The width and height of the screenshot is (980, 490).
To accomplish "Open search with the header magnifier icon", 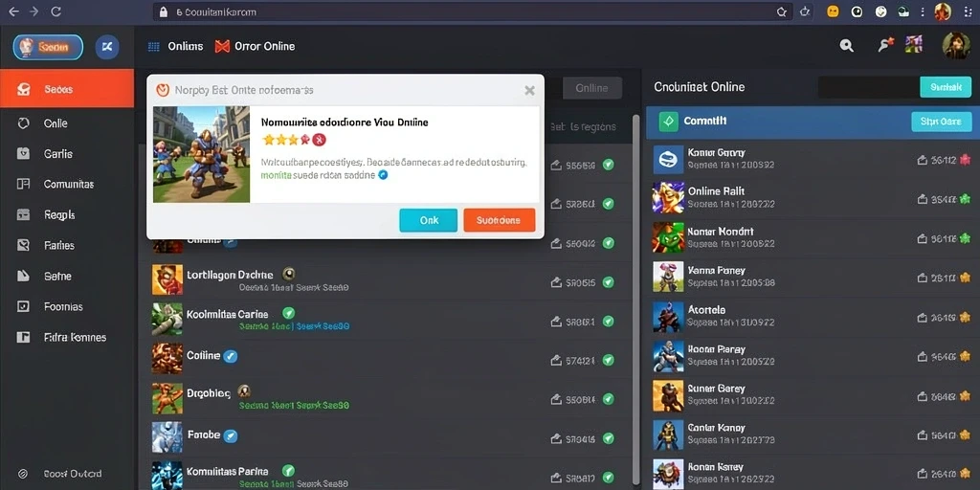I will [x=846, y=45].
